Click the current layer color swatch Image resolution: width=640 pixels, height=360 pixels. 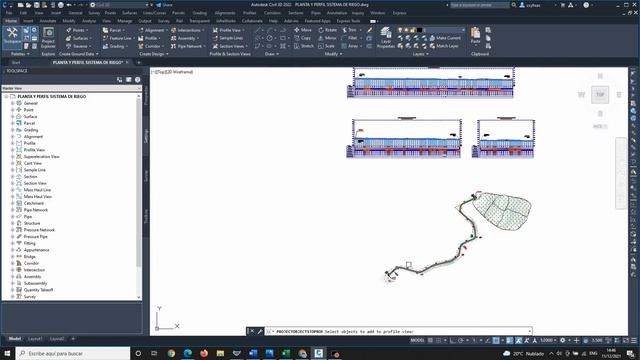tap(419, 30)
